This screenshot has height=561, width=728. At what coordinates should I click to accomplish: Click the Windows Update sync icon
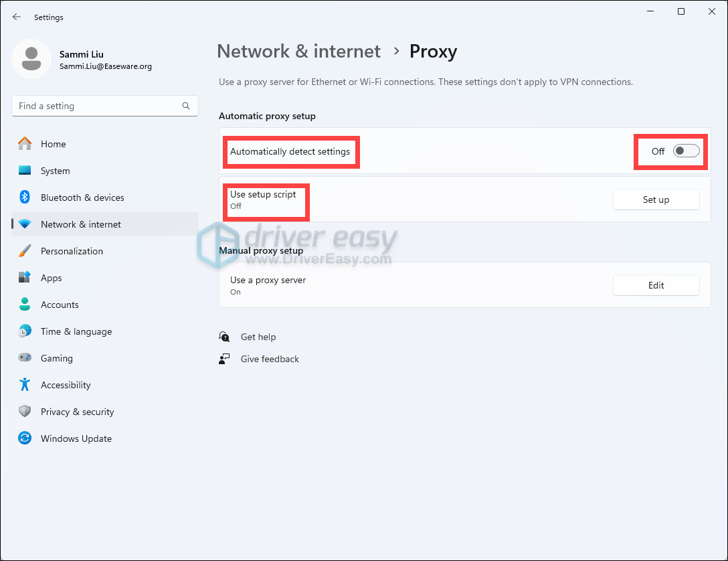(25, 438)
